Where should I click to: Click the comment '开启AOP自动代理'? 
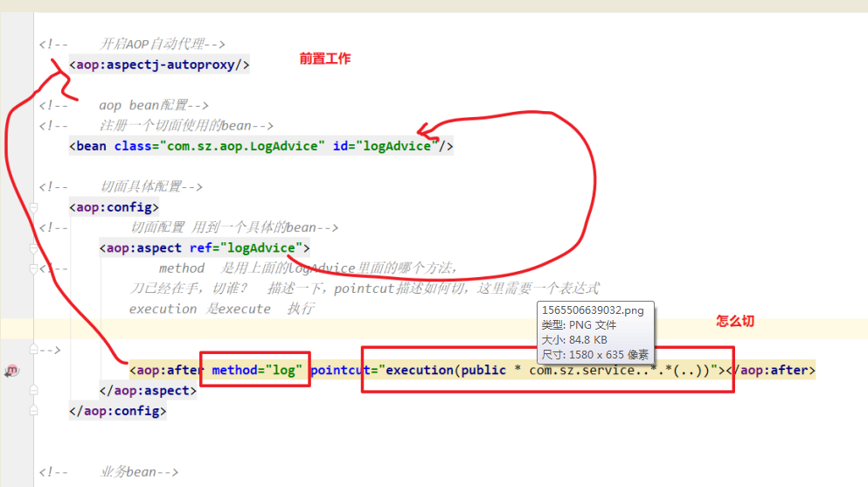(x=150, y=45)
